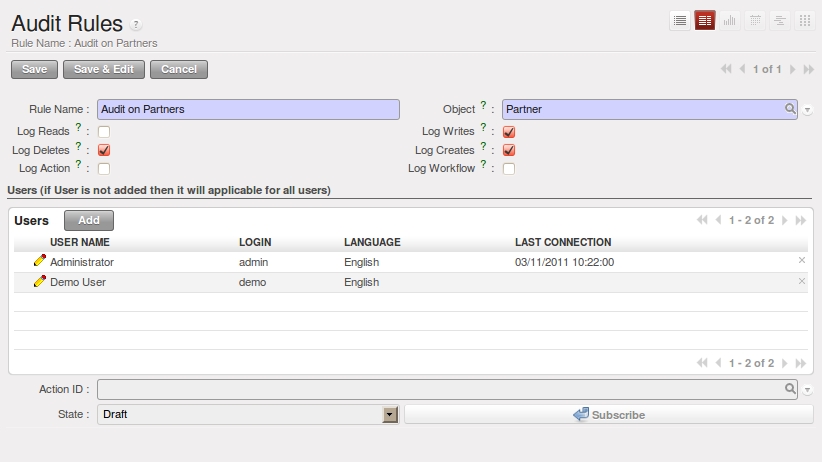Focus the Rule Name input field
This screenshot has height=462, width=822.
[248, 109]
